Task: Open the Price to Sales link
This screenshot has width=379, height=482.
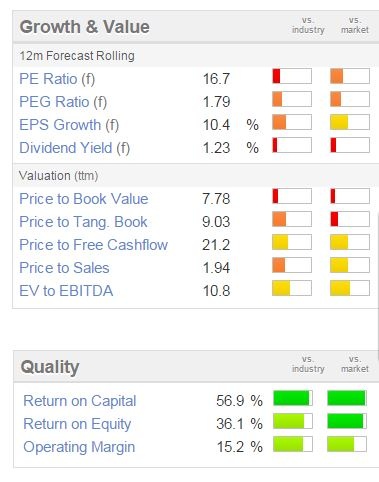Action: point(64,268)
